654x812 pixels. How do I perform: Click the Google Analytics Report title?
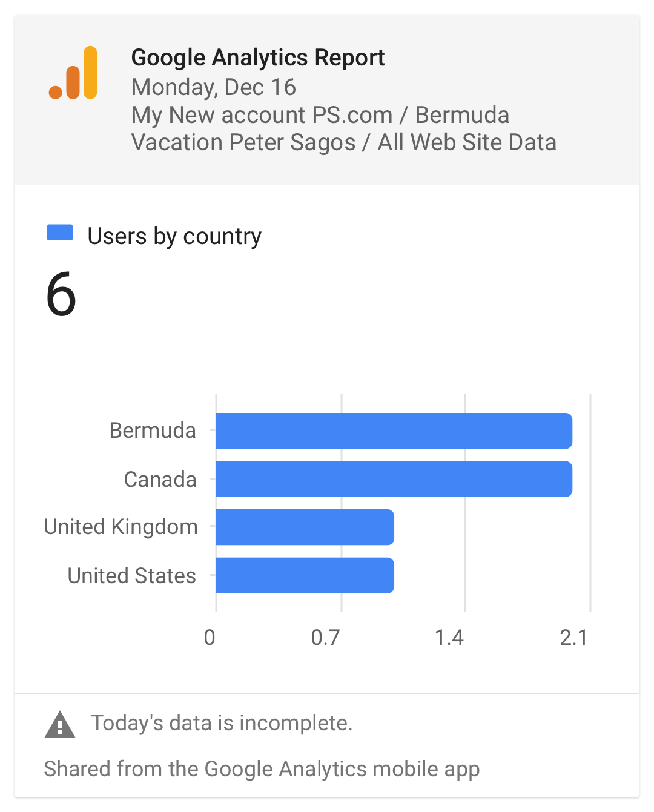[x=258, y=58]
